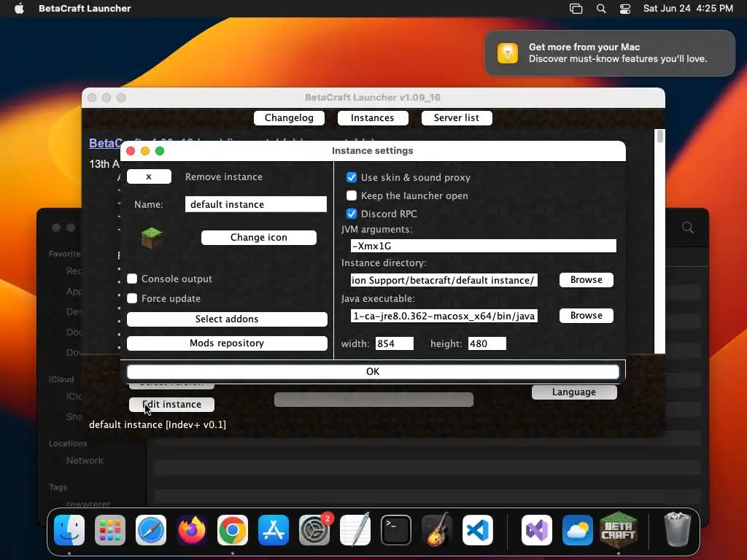Click the Finder window search magnifier
The image size is (747, 560).
click(x=687, y=227)
